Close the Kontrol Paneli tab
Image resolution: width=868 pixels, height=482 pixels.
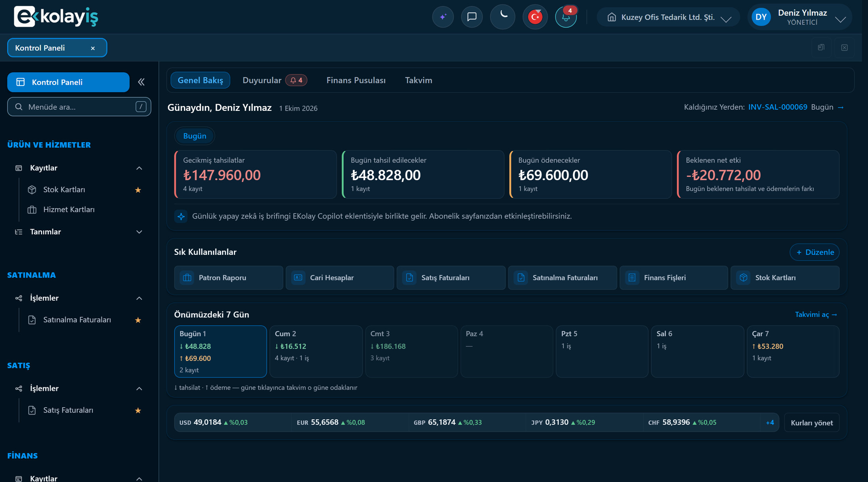pyautogui.click(x=93, y=48)
